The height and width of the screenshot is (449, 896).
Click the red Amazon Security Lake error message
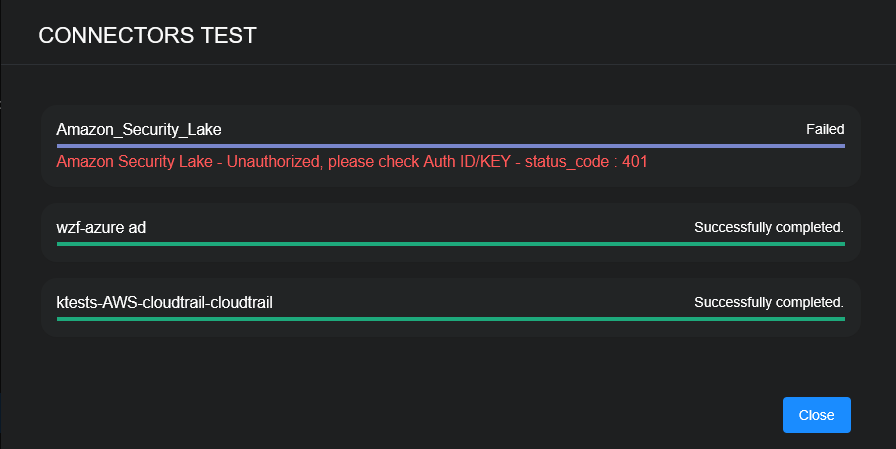[x=352, y=161]
